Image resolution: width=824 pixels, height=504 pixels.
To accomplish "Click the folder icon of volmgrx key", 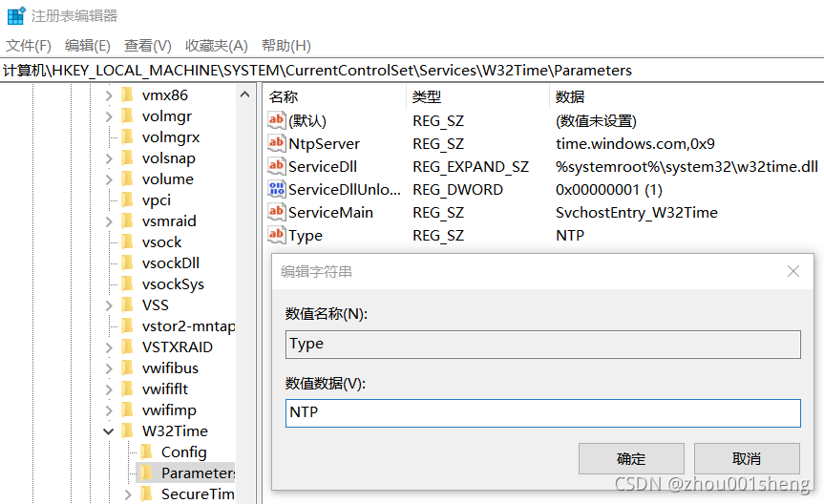I will (127, 137).
